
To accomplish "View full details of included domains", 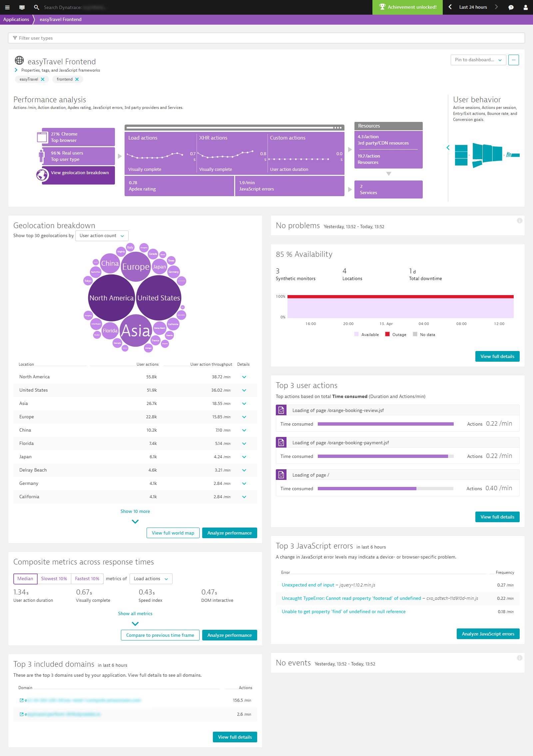I will [235, 737].
